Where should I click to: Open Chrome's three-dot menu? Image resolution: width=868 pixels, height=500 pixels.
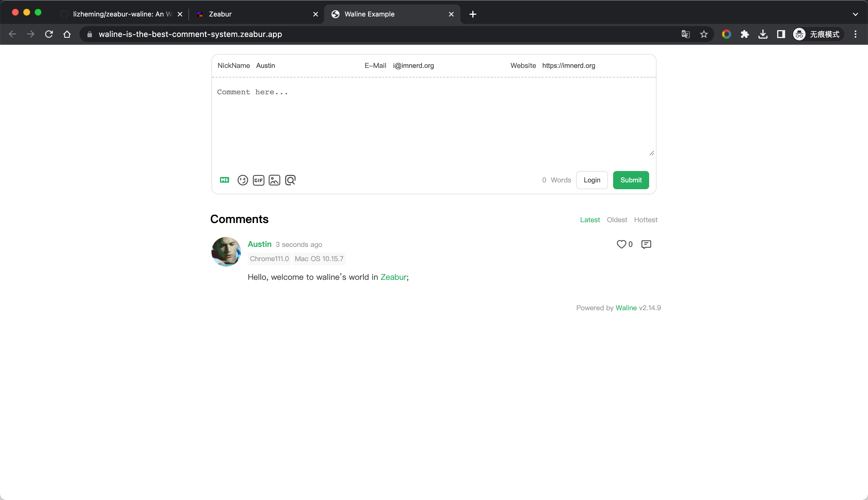click(856, 34)
